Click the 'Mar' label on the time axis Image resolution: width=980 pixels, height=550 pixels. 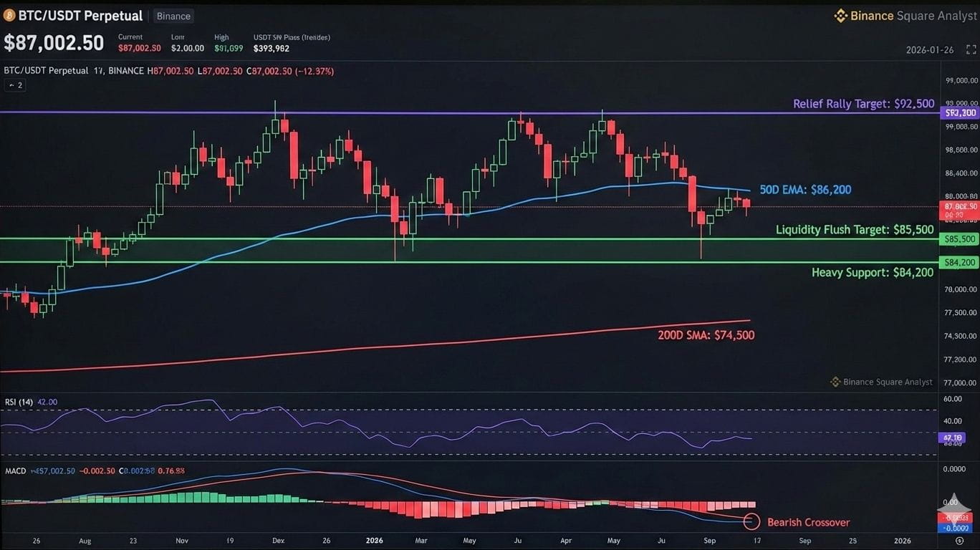point(421,541)
